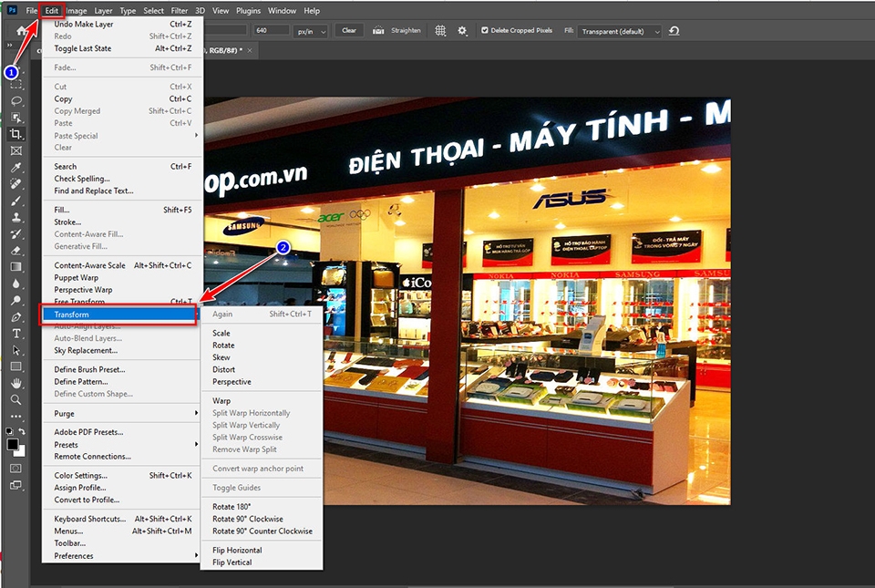
Task: Click the Clear button in options bar
Action: [x=349, y=31]
